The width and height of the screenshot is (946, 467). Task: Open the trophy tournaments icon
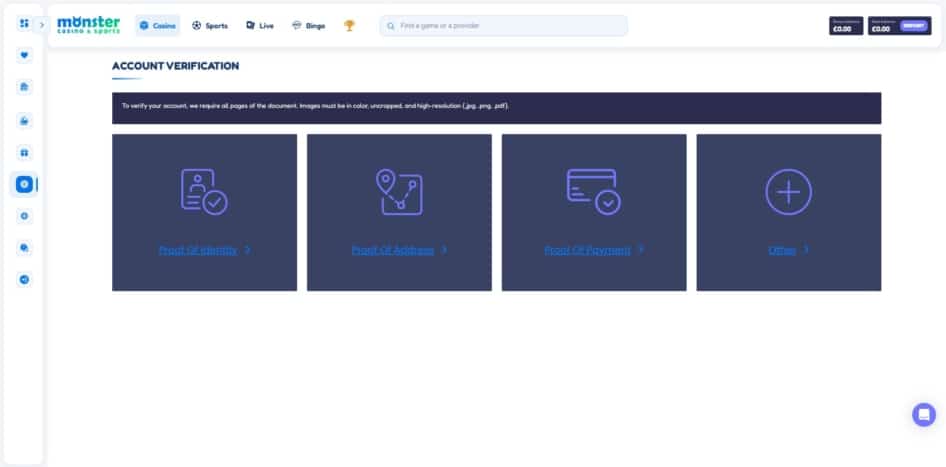click(x=349, y=25)
